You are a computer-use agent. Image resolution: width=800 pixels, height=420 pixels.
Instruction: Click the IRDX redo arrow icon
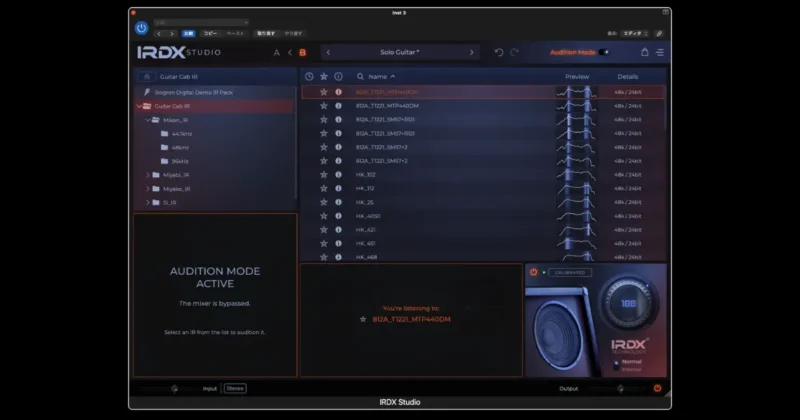click(x=514, y=52)
